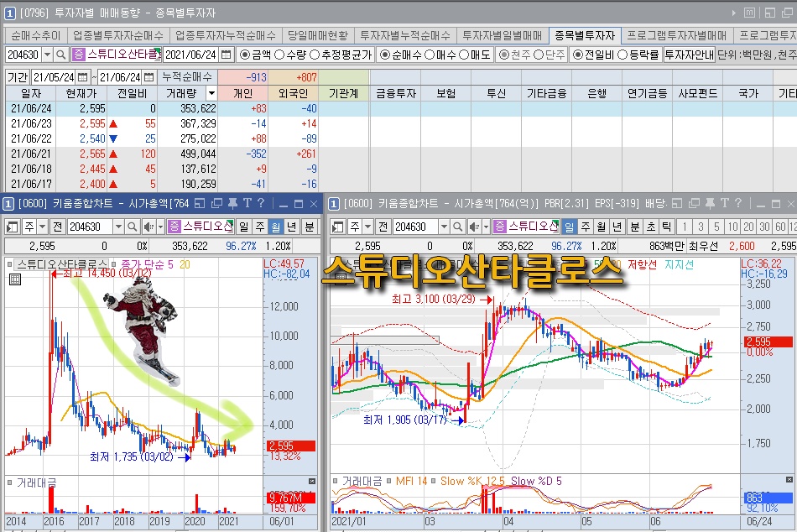Viewport: 797px width, 532px height.
Task: Click the screen-link icon in right chart title
Action: [x=677, y=204]
